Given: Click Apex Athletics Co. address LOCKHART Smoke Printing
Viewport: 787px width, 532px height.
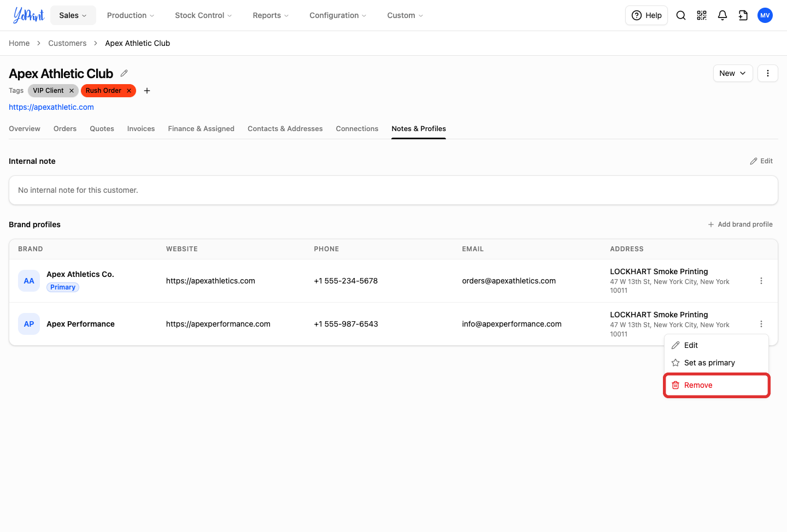Looking at the screenshot, I should (659, 271).
